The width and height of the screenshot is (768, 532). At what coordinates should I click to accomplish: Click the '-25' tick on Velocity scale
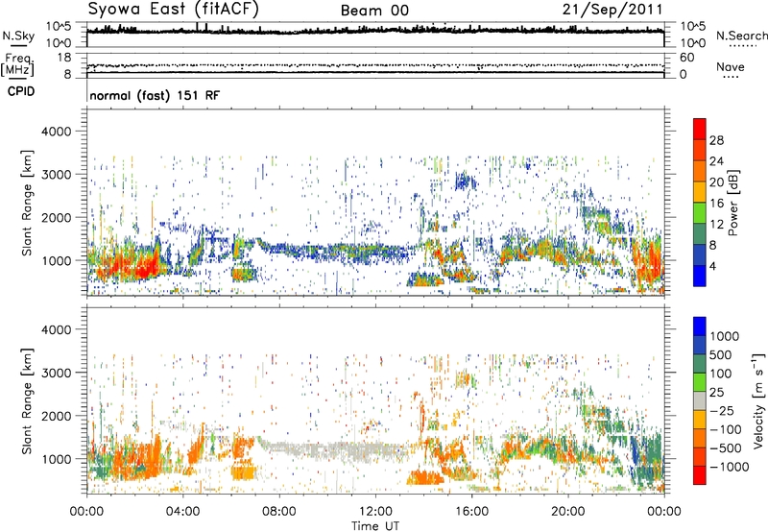coord(722,411)
